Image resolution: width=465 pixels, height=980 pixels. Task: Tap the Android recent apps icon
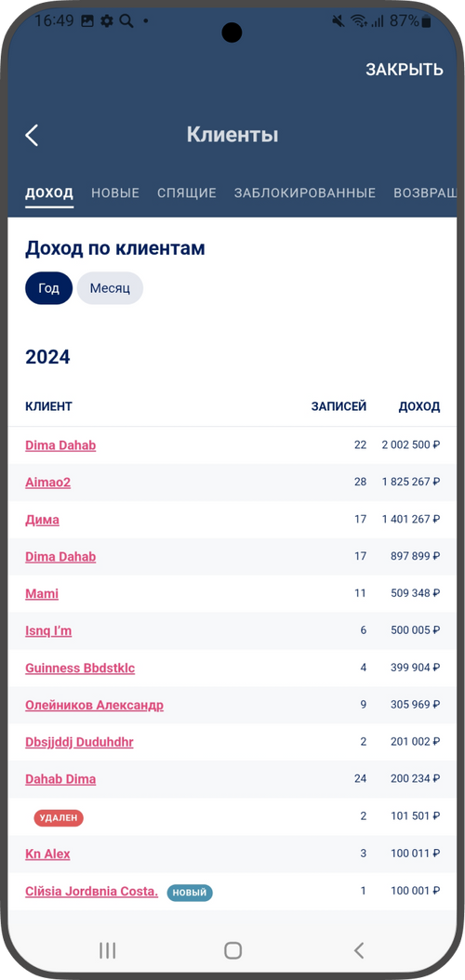tap(108, 950)
